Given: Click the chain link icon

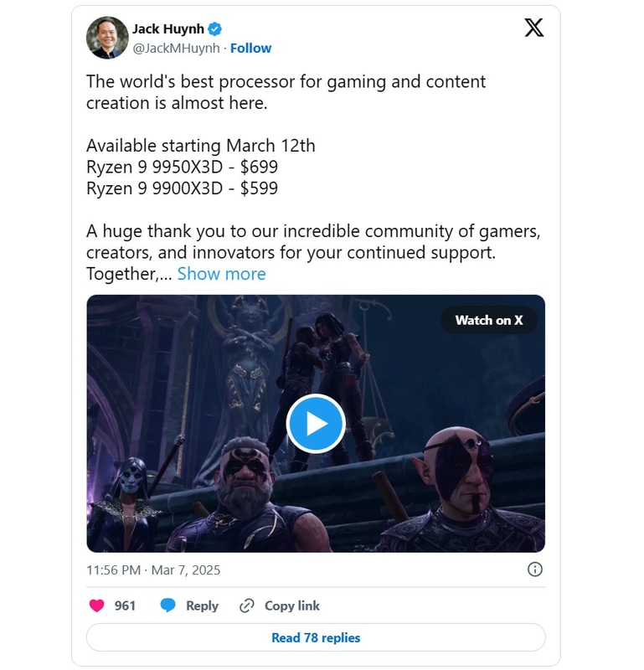Looking at the screenshot, I should coord(246,606).
